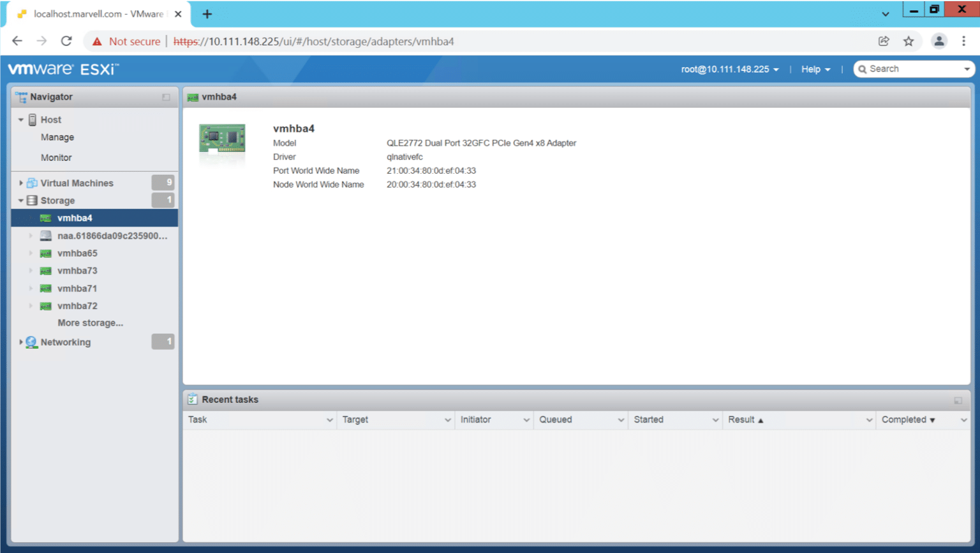The image size is (980, 553).
Task: Click the Networking count badge
Action: tap(163, 342)
